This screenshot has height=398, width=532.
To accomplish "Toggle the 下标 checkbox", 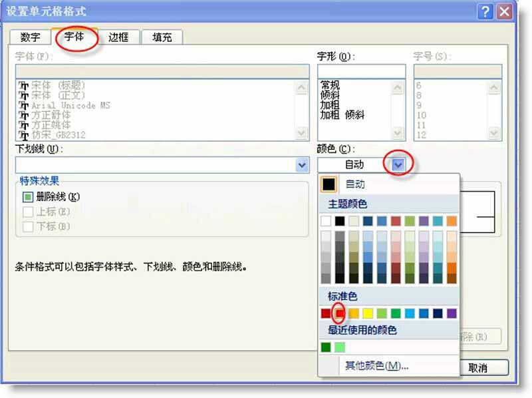I will (x=28, y=226).
